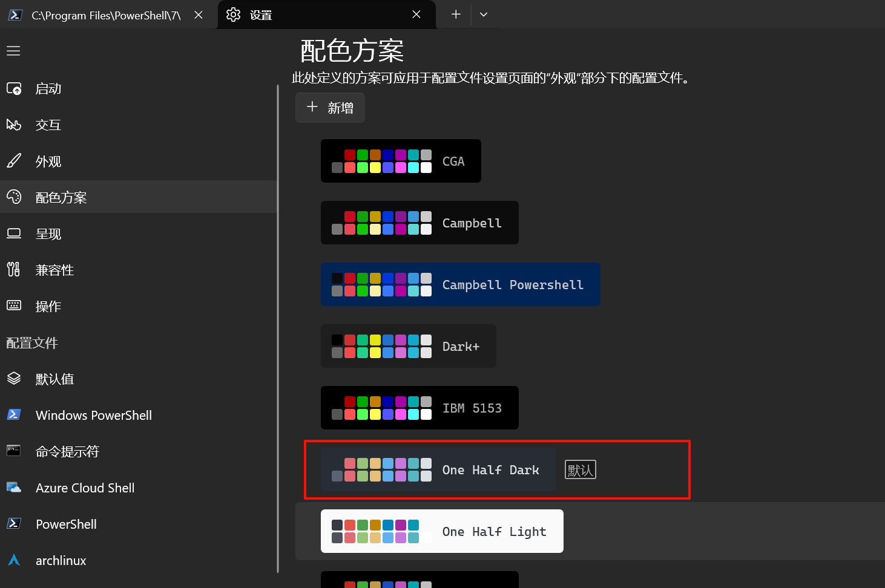
Task: Open a new tab with plus
Action: point(456,15)
